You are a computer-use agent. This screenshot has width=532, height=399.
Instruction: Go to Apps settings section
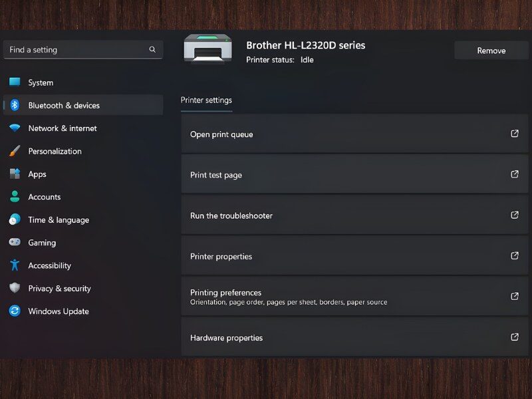point(37,174)
